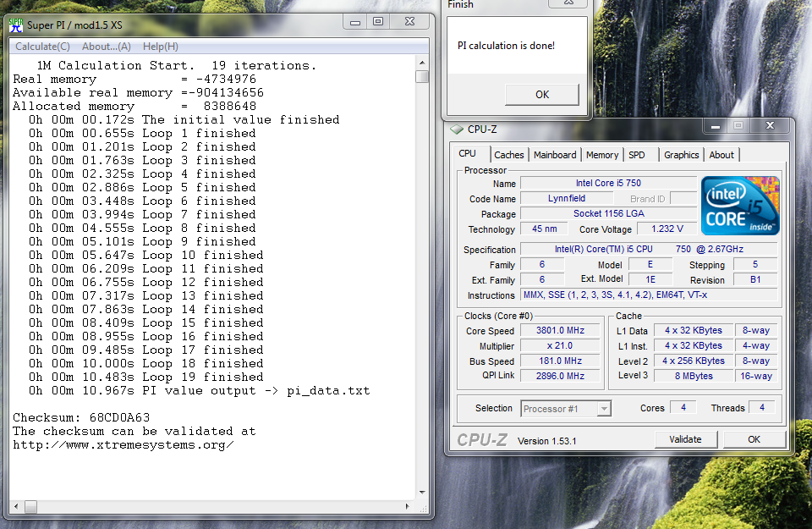This screenshot has width=812, height=529.
Task: Click the Level 2 cache value 4 x 256 KBytes
Action: [694, 361]
